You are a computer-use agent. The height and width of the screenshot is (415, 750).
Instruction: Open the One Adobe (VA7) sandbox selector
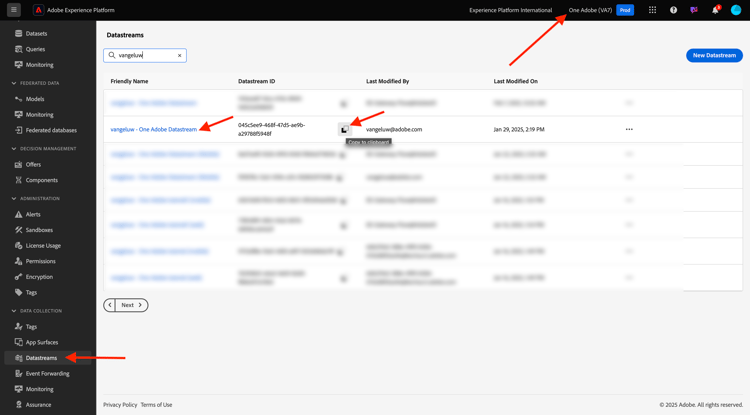tap(590, 10)
